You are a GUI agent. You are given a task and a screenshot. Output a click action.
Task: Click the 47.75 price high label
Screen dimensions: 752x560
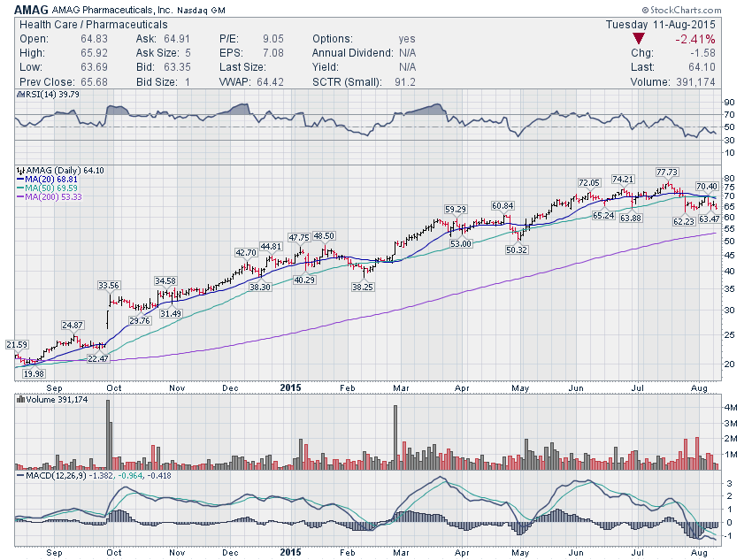(x=299, y=237)
